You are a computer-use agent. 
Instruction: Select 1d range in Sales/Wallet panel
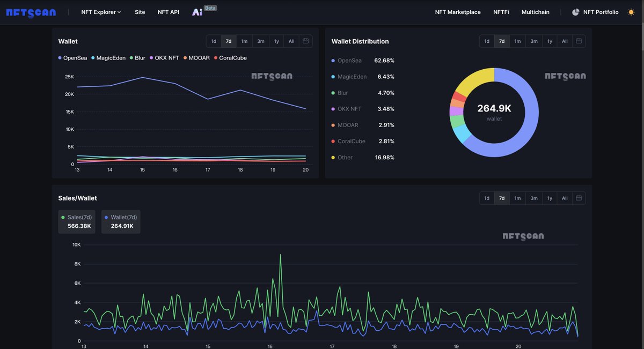point(487,198)
